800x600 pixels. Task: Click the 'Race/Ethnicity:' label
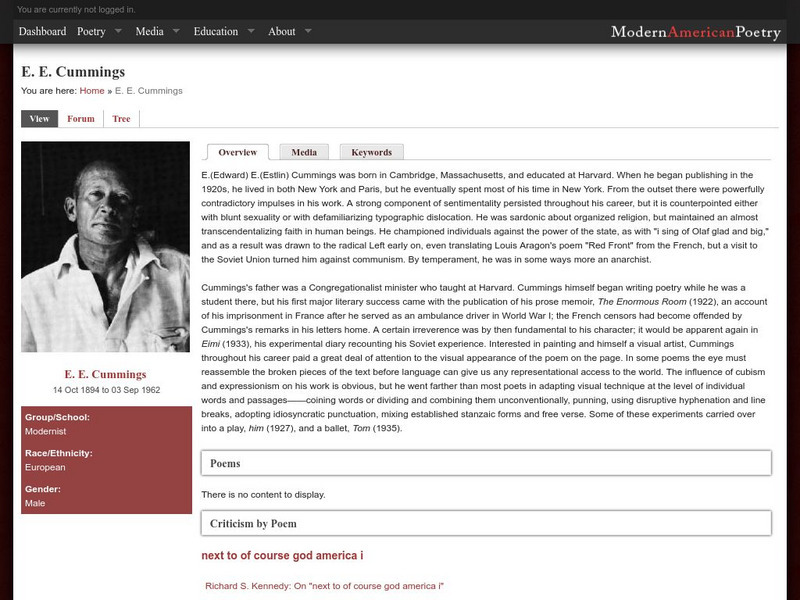[59, 453]
